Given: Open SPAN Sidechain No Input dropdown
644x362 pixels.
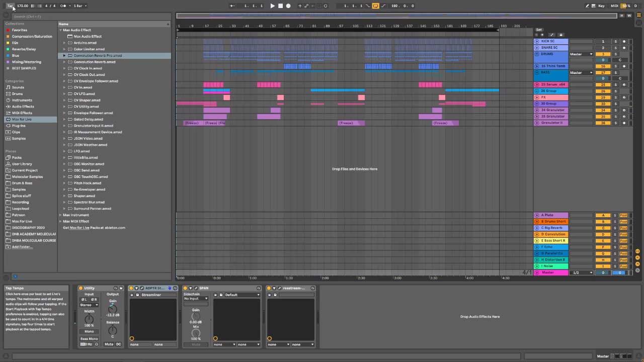Looking at the screenshot, I should 196,299.
